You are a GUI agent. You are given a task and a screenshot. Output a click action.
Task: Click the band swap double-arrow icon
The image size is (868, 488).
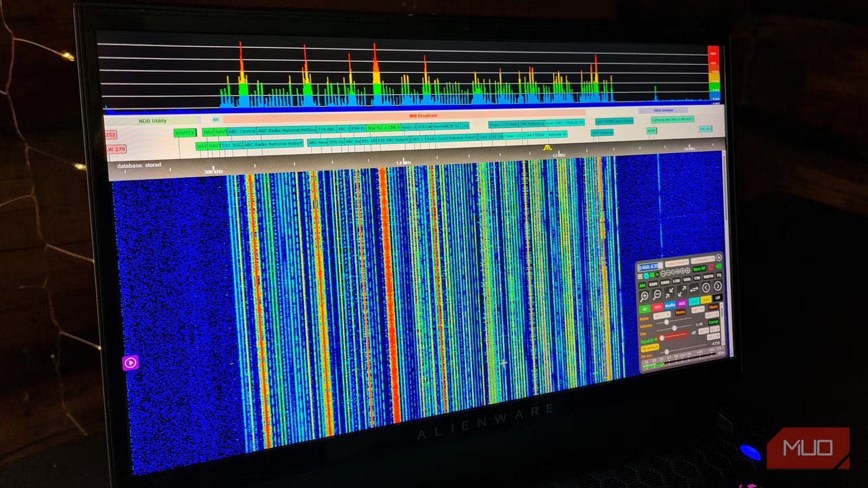click(694, 289)
